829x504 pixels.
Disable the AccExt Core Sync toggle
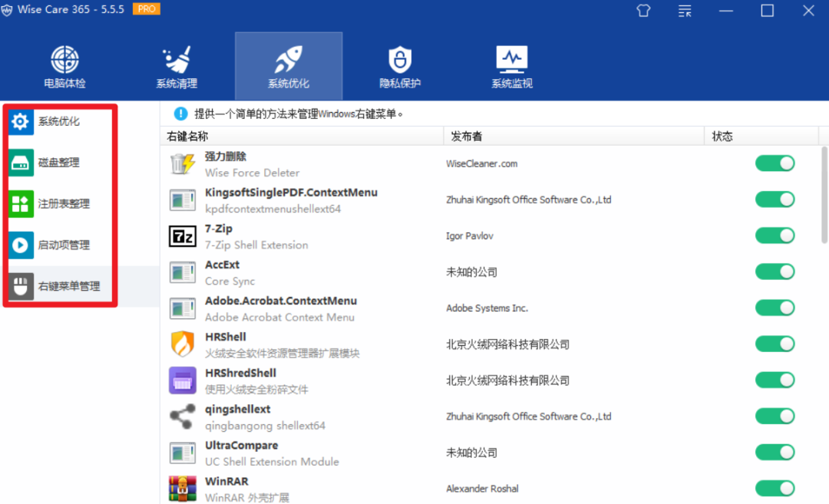pos(775,272)
